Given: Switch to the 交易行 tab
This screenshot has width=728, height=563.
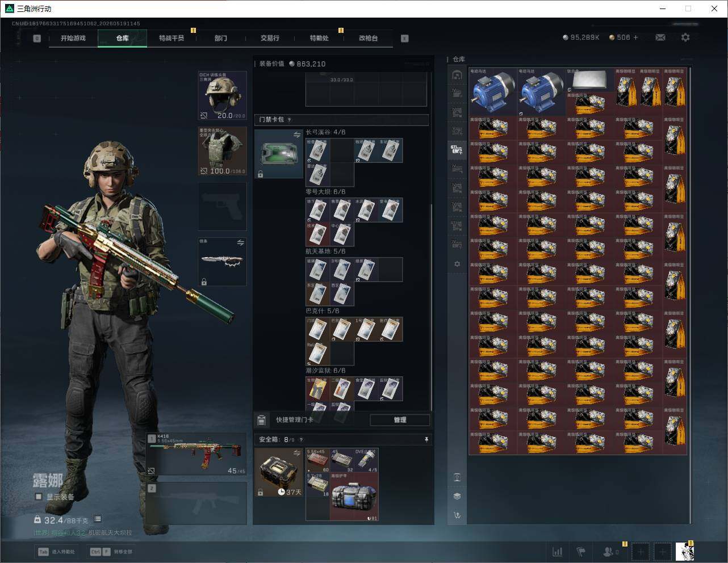Looking at the screenshot, I should (x=270, y=38).
